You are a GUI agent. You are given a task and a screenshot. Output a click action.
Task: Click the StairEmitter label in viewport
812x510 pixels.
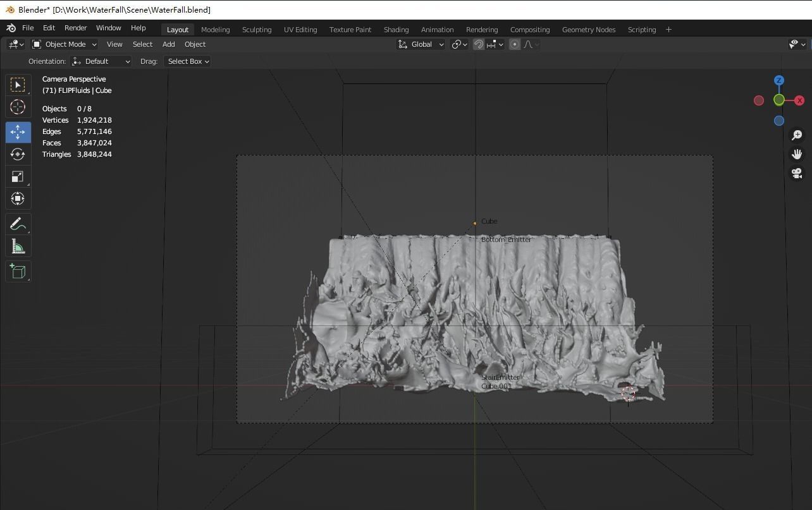(x=500, y=377)
